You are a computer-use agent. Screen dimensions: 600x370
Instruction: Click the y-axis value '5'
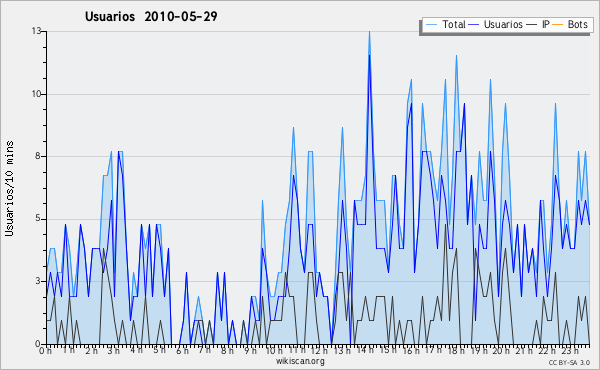click(38, 218)
